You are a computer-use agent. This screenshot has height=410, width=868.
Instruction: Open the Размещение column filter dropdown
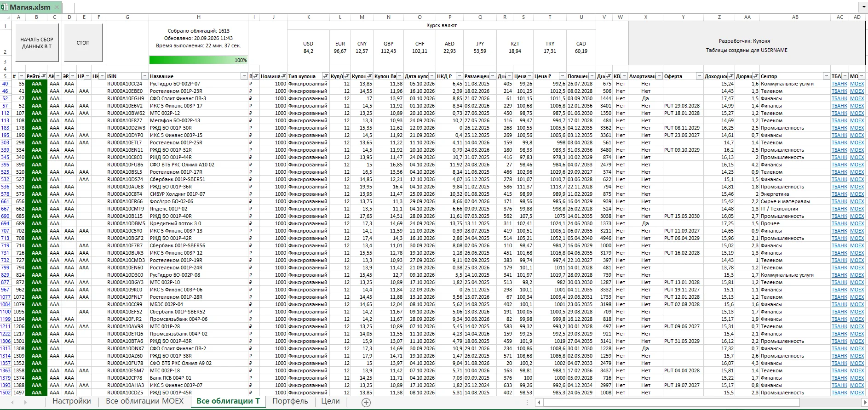pyautogui.click(x=493, y=76)
